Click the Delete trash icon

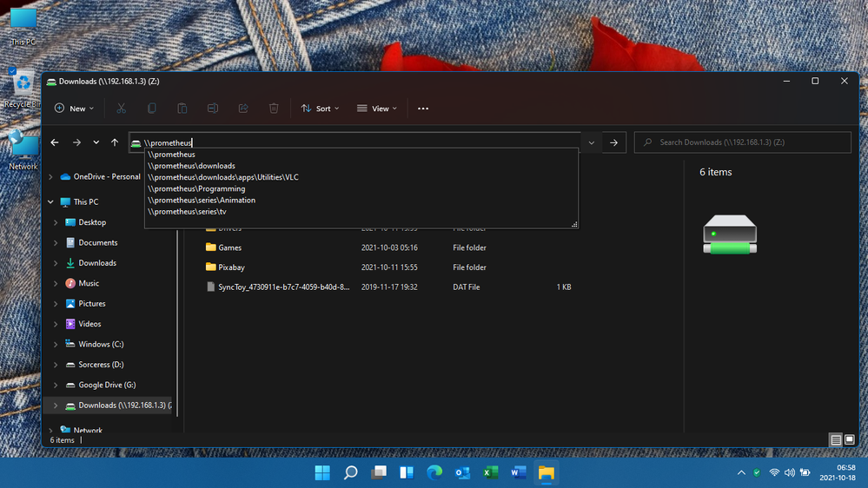(274, 109)
